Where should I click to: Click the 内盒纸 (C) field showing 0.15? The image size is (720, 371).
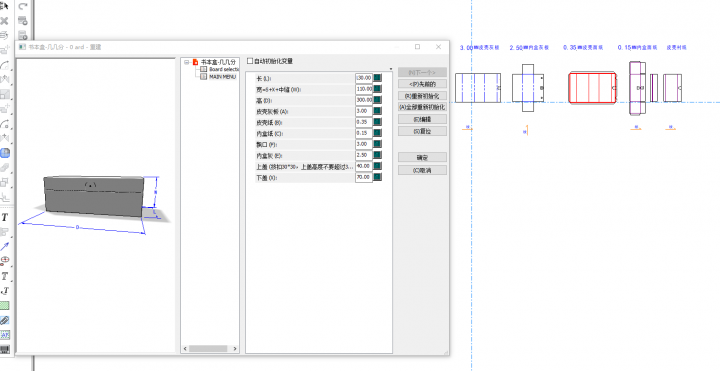364,133
